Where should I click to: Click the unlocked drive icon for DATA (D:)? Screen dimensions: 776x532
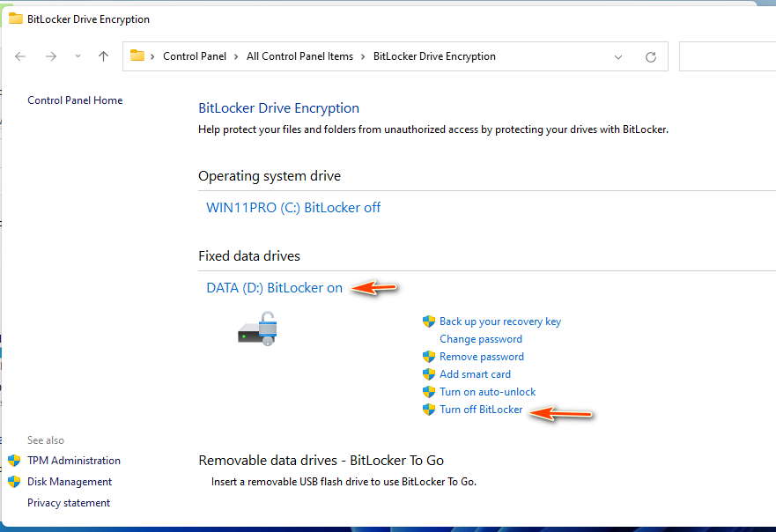point(258,329)
